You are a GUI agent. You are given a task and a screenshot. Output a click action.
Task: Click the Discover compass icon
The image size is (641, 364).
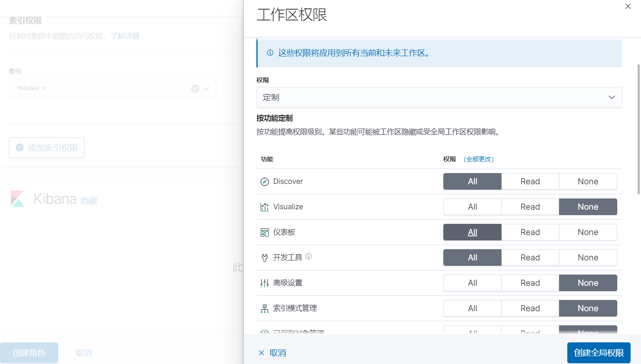tap(265, 182)
